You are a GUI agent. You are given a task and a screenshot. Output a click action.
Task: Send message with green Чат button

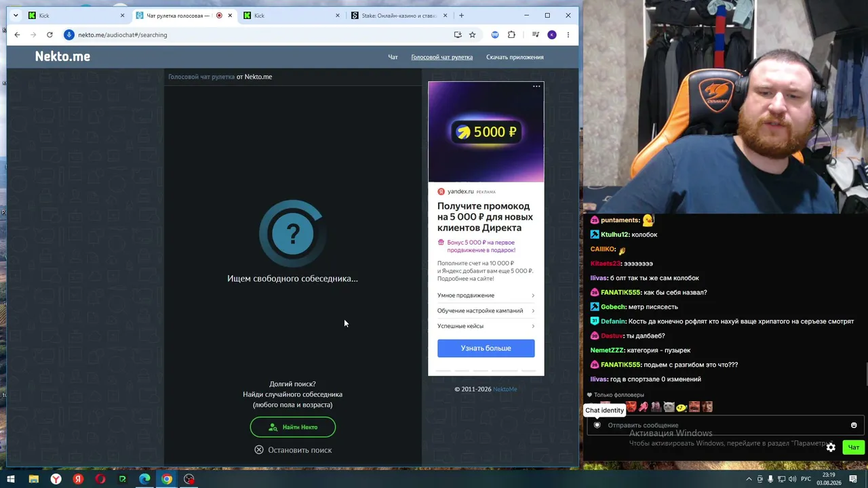[x=853, y=447]
